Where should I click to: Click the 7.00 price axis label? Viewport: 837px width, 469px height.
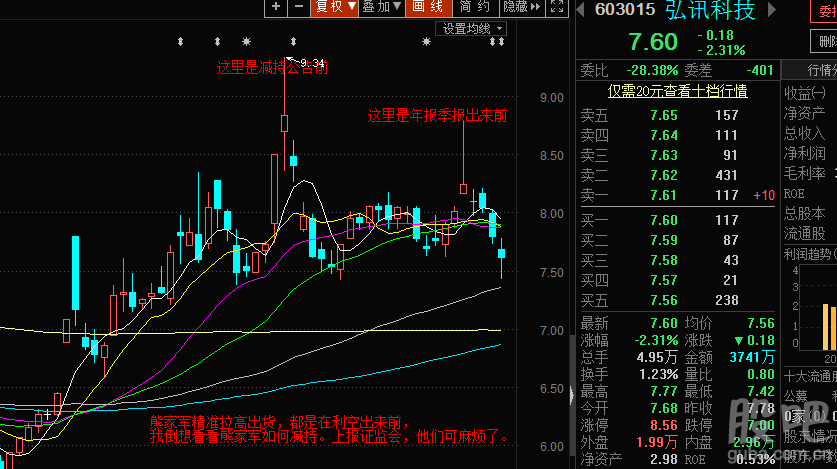551,331
